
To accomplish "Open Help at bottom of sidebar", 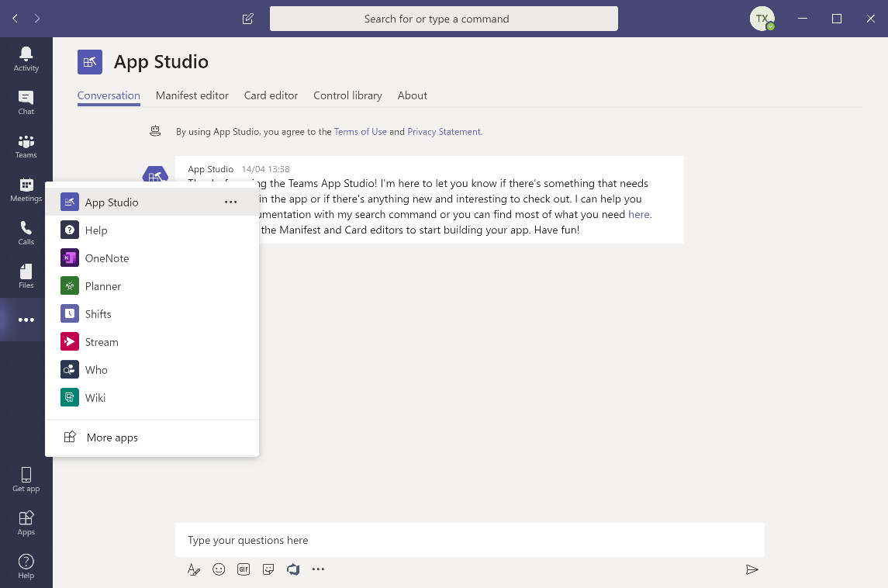I will 26,566.
